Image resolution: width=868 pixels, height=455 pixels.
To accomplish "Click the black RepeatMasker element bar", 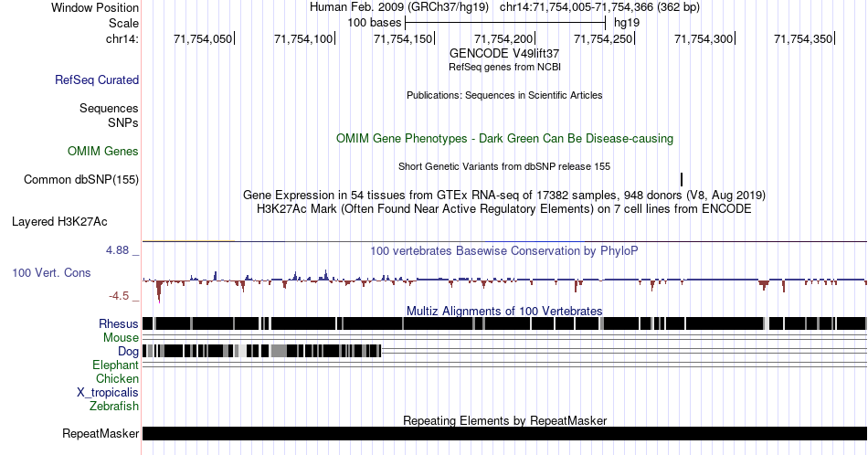I will [x=504, y=433].
